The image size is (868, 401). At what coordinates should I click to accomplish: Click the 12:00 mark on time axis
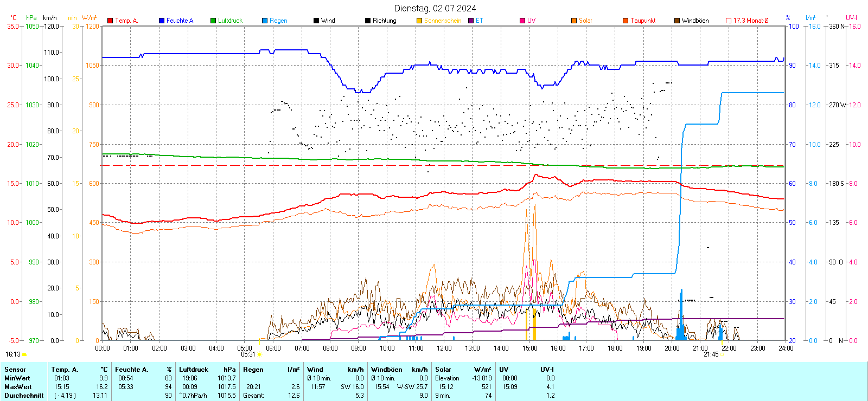(444, 348)
